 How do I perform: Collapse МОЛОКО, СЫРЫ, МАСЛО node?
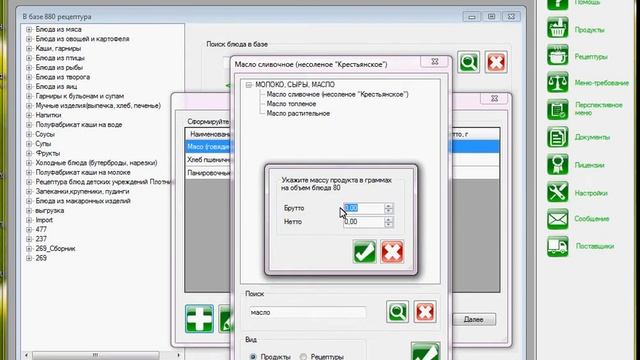[249, 85]
